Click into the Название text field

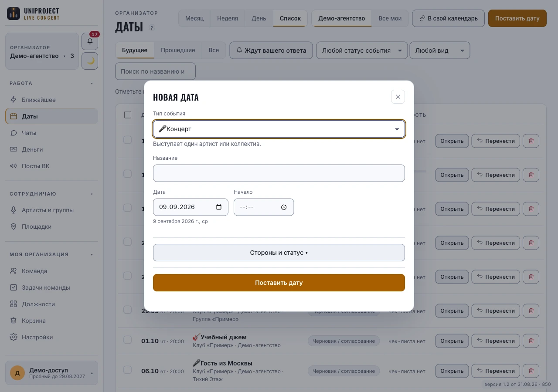pos(279,173)
